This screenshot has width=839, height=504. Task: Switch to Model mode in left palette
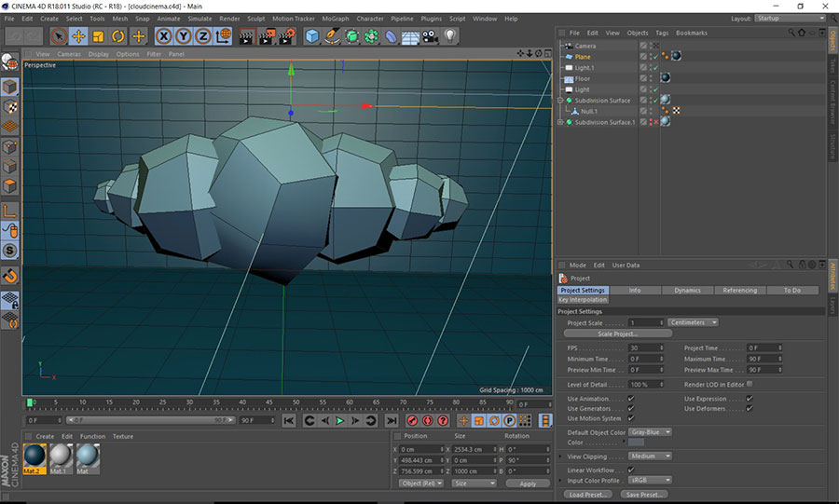tap(9, 87)
